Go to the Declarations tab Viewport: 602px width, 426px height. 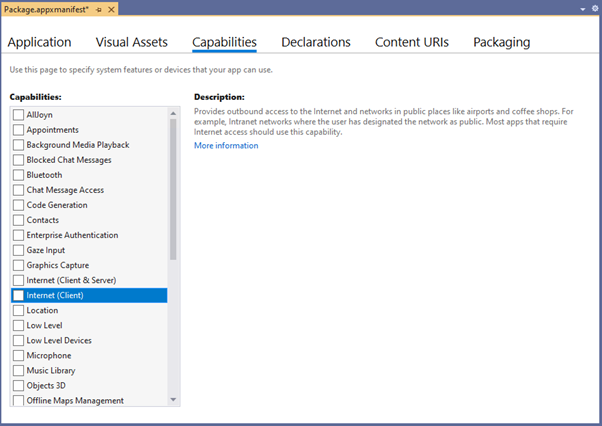tap(316, 42)
